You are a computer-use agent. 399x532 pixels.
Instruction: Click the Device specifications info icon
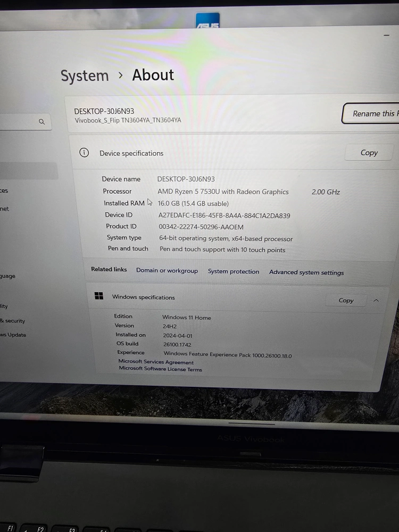(x=84, y=153)
